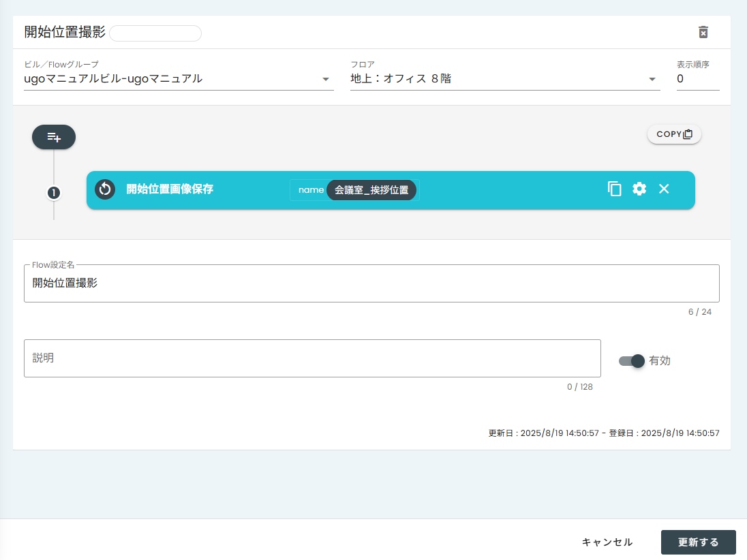Screen dimensions: 747x560
Task: Delete flow with the trash icon
Action: (703, 32)
